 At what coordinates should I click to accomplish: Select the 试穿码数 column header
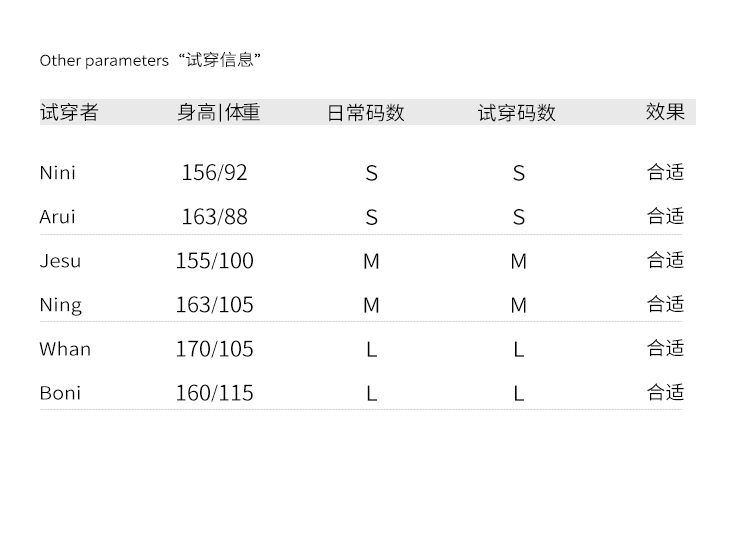click(517, 113)
